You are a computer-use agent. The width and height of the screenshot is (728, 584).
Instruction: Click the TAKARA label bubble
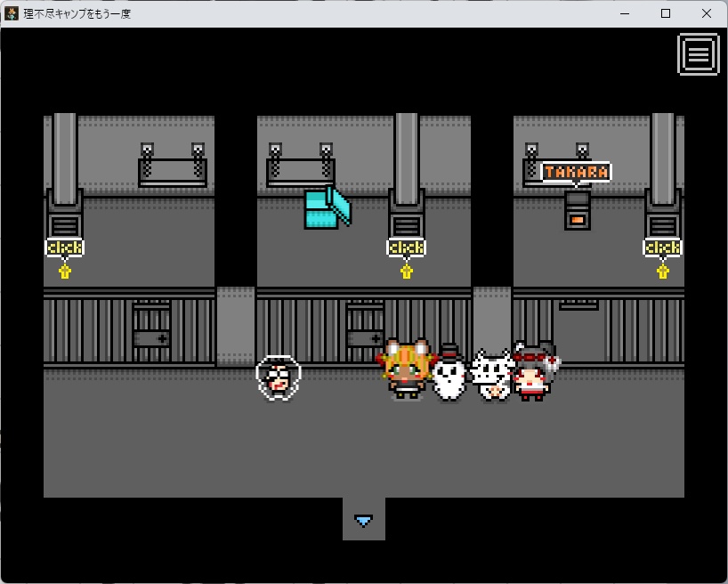[x=576, y=172]
